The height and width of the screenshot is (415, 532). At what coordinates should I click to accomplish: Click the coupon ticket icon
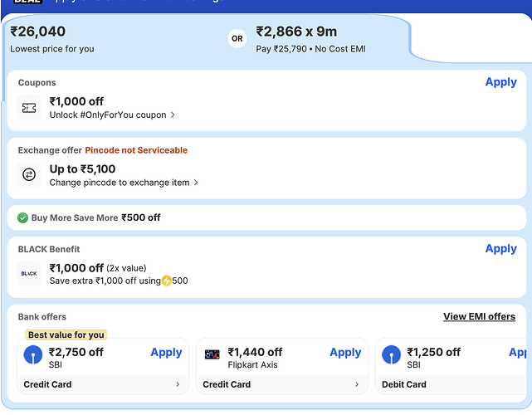click(x=29, y=108)
